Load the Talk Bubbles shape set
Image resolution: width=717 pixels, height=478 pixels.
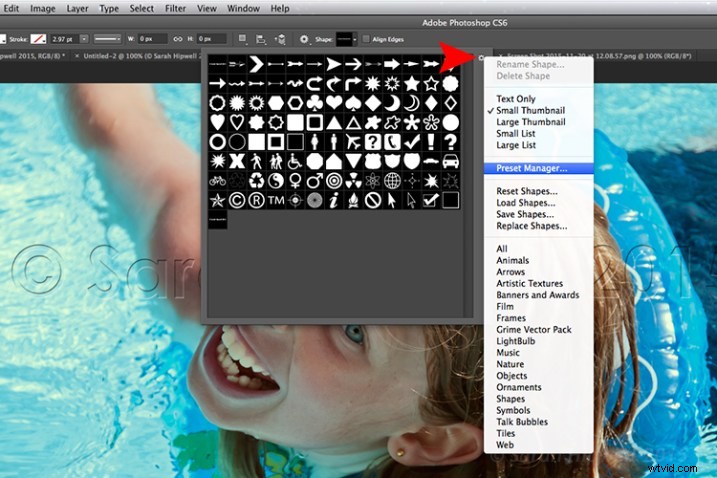[522, 422]
